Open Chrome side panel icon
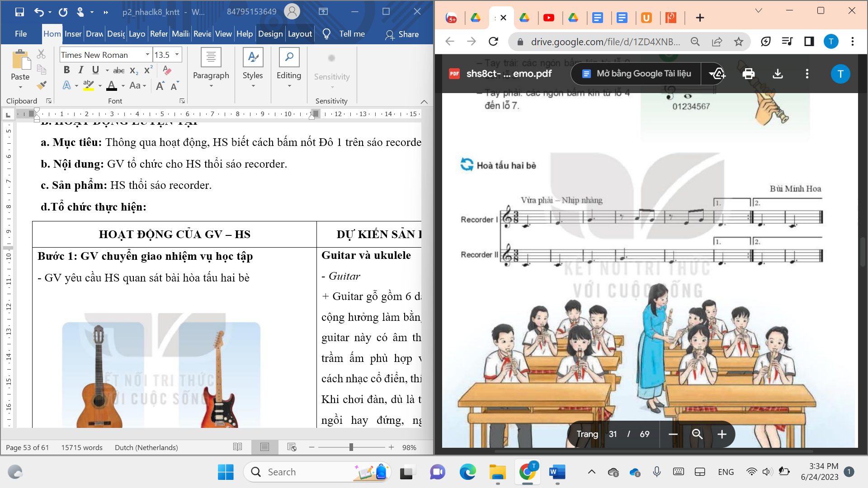 pyautogui.click(x=809, y=42)
